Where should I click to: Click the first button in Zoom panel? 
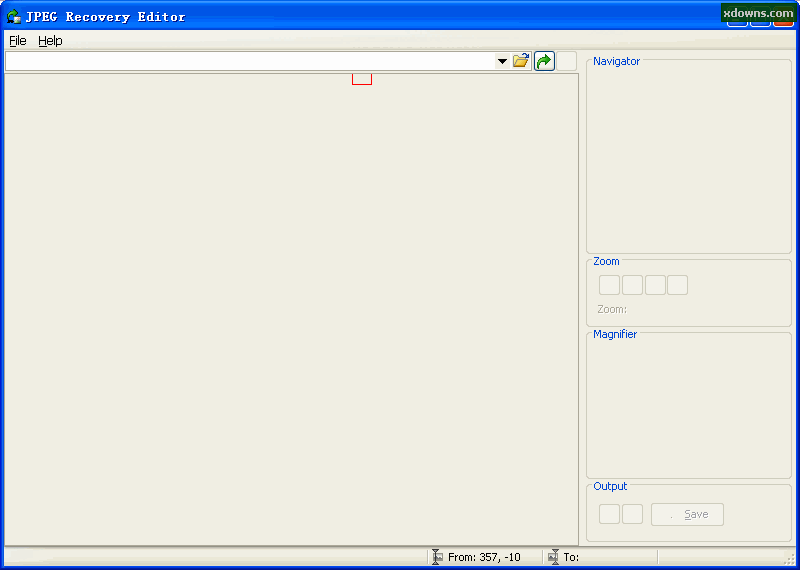point(609,285)
